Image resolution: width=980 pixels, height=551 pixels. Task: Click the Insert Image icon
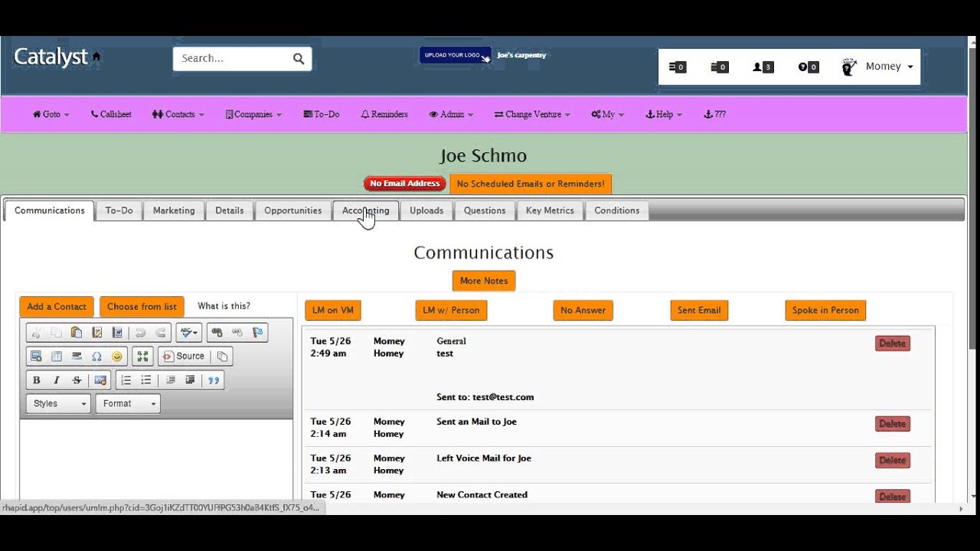click(x=36, y=357)
